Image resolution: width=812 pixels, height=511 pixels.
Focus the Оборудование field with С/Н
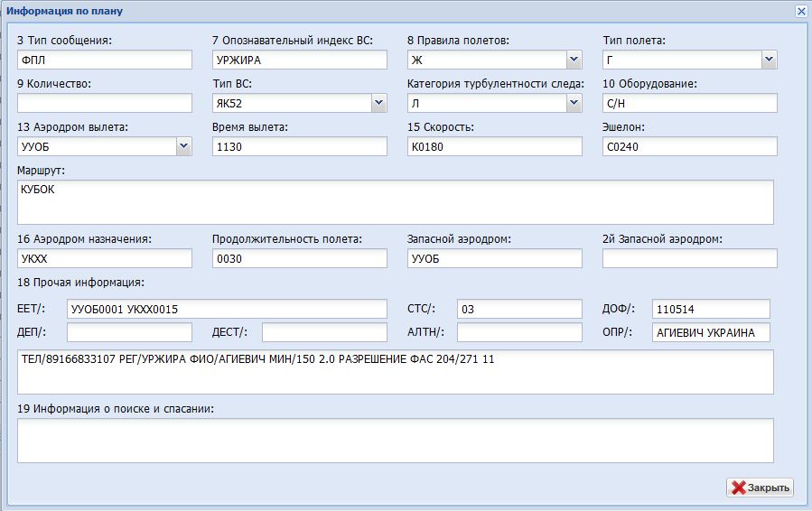pos(690,104)
